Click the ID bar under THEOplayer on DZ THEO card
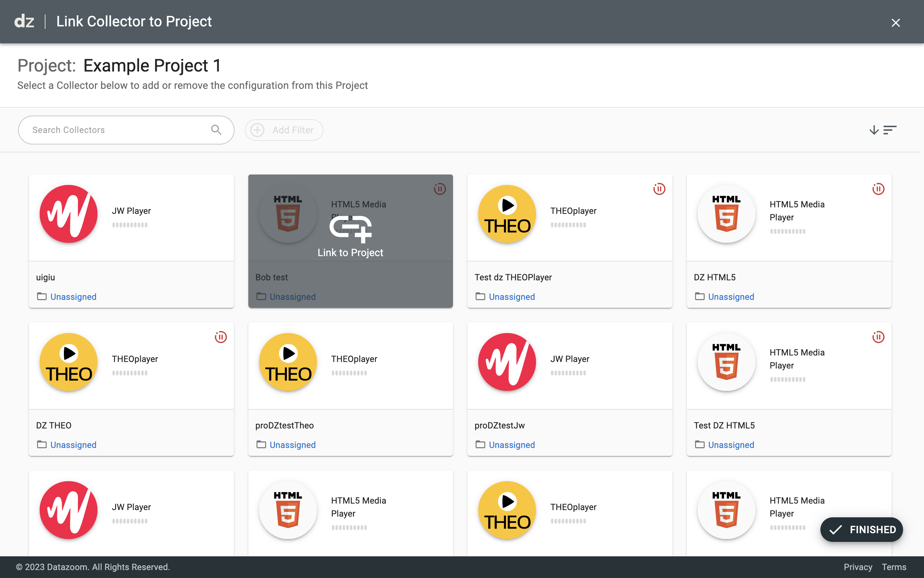 pos(130,373)
